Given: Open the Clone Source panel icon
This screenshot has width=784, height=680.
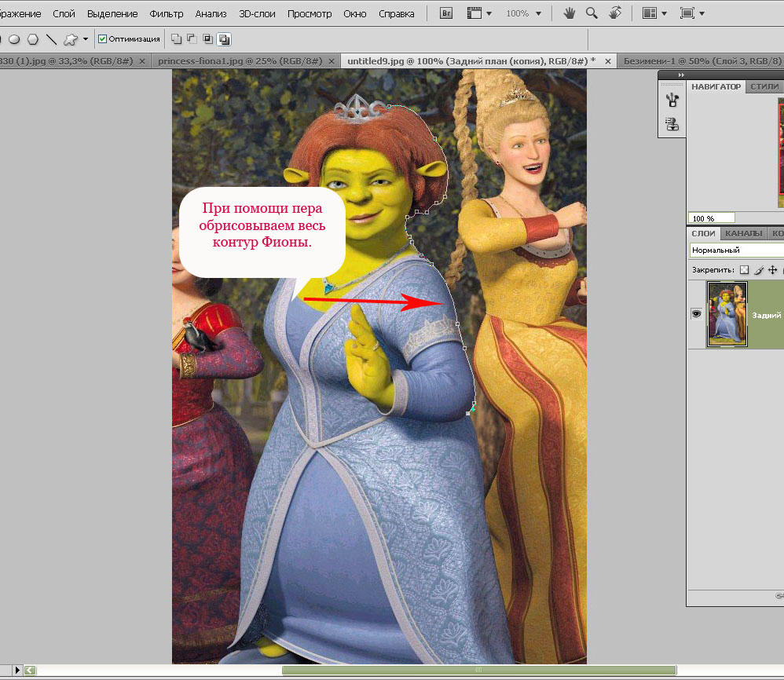Looking at the screenshot, I should point(672,123).
